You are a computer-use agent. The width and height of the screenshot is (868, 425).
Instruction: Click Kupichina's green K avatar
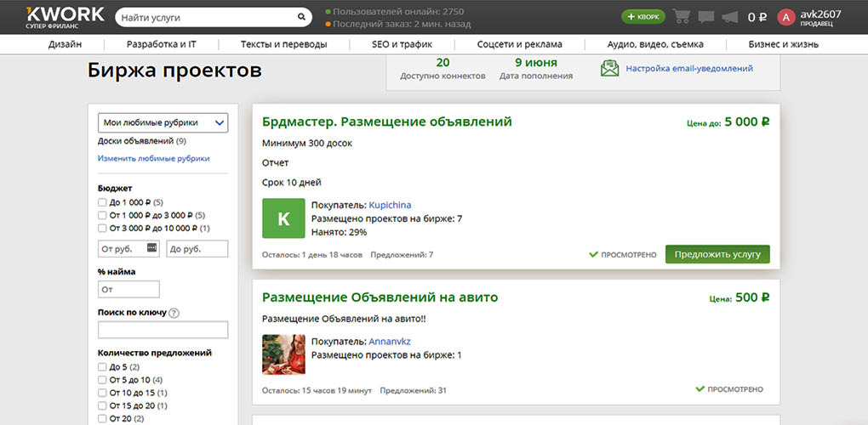283,218
